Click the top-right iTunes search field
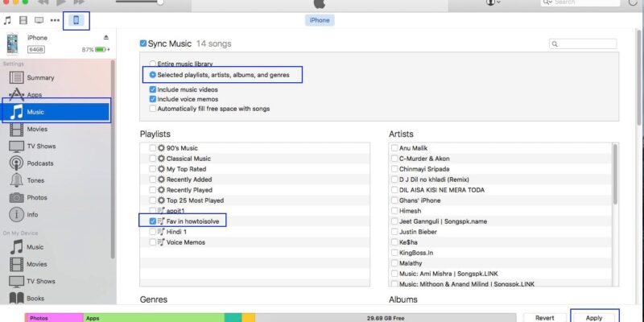 click(580, 2)
